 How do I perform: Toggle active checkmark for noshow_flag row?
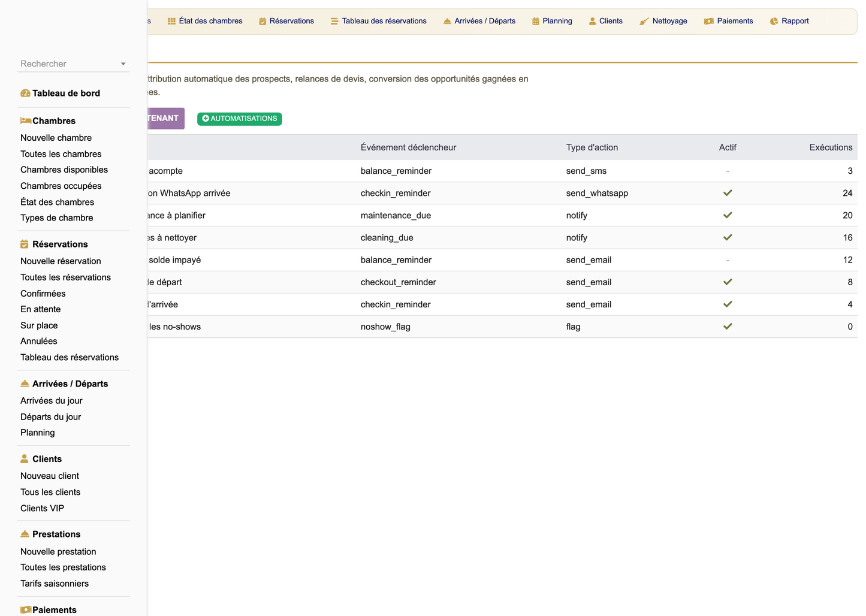pos(728,327)
